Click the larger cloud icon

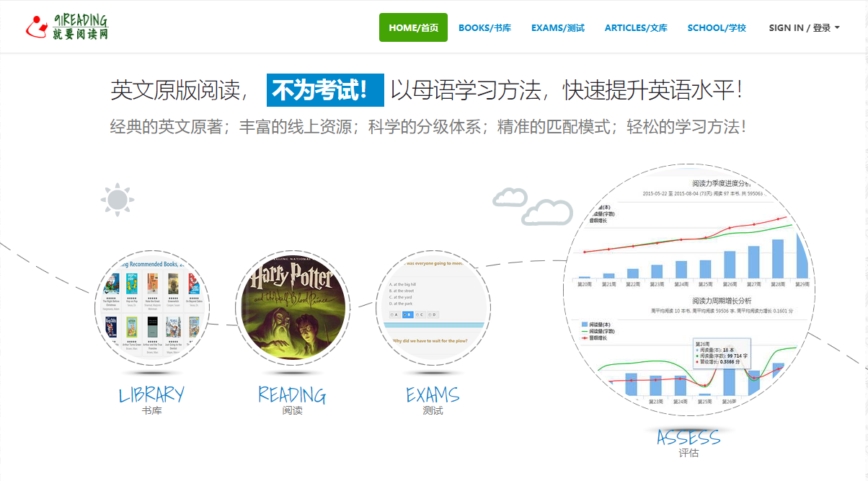547,213
